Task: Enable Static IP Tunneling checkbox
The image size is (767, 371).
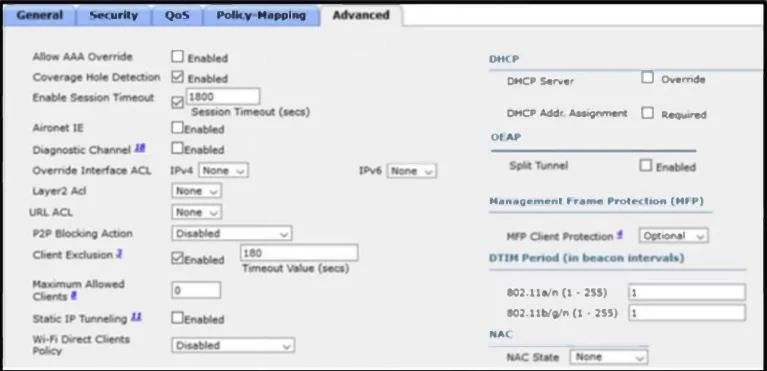Action: click(177, 318)
